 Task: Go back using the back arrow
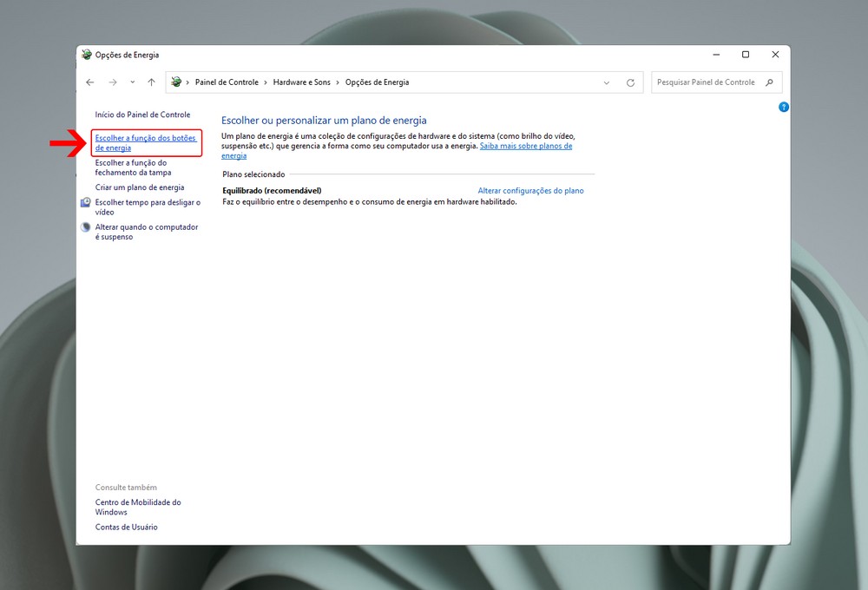coord(90,82)
